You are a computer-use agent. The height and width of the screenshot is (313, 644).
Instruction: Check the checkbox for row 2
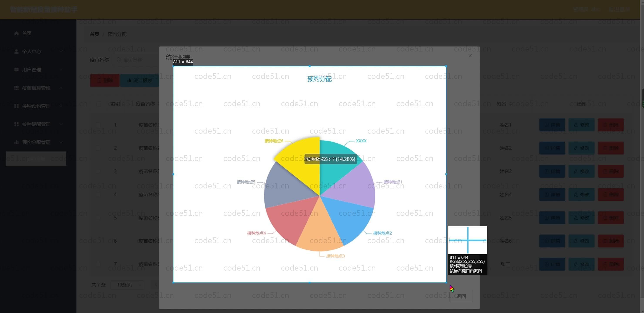[98, 148]
